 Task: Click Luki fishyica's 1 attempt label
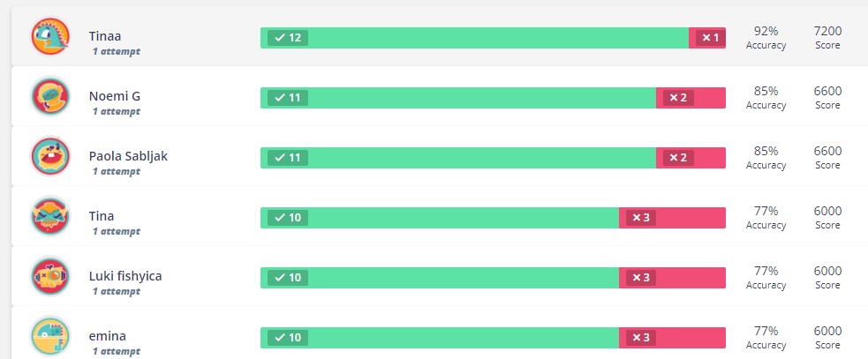[117, 291]
